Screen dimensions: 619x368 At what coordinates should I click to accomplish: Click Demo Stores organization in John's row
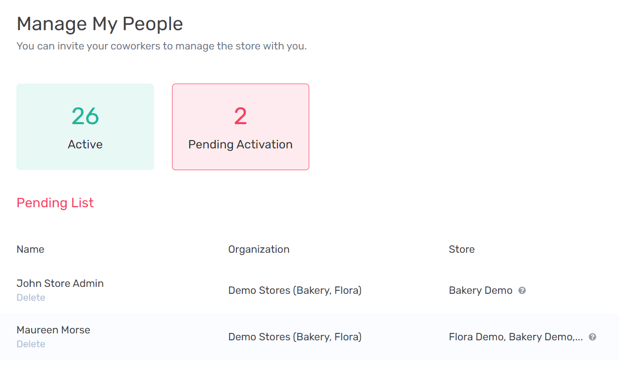point(295,291)
